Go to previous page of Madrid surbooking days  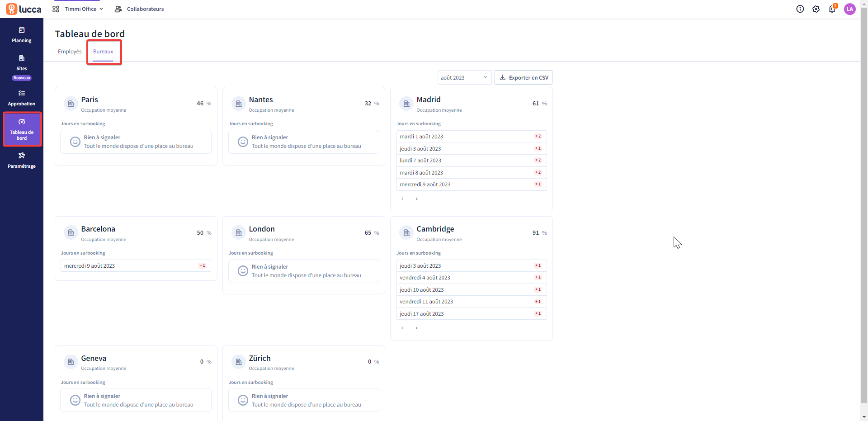coord(402,199)
